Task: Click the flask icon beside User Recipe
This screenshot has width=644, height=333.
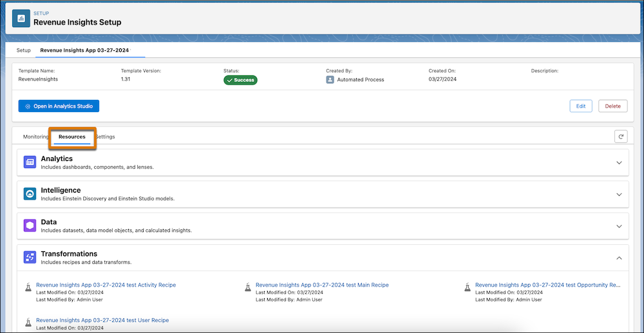Action: (28, 322)
